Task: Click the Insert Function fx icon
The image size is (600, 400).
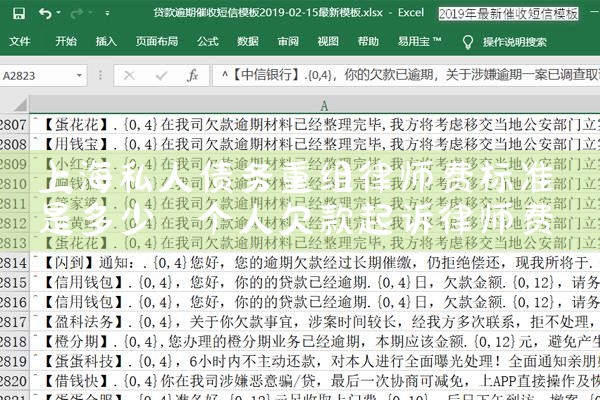Action: point(192,75)
